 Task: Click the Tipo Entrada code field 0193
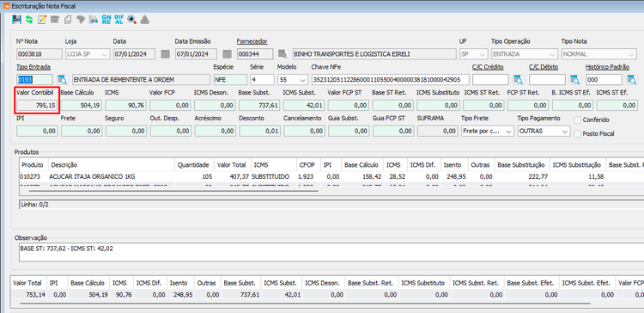(34, 79)
